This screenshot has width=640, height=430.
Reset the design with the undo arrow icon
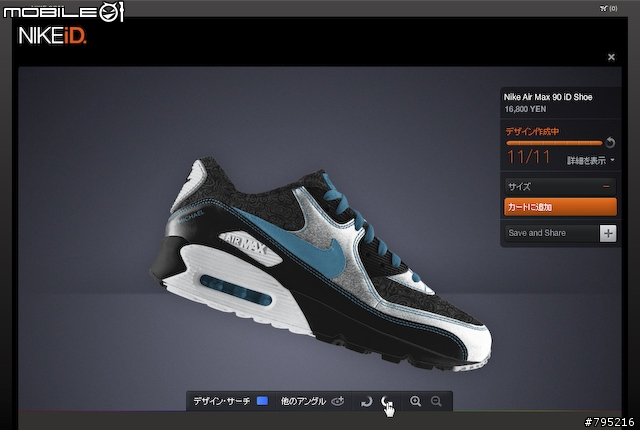click(x=610, y=142)
